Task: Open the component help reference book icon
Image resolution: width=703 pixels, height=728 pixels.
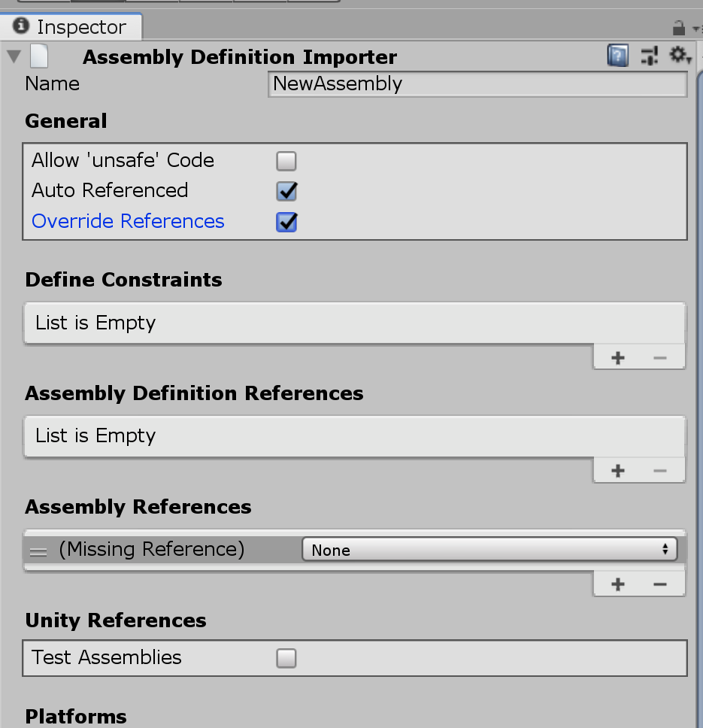Action: [617, 56]
